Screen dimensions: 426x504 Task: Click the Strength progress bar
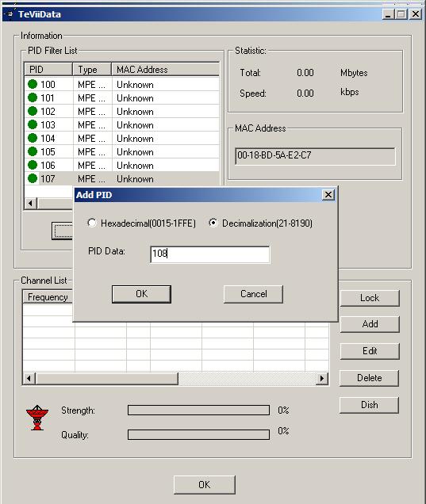point(198,410)
